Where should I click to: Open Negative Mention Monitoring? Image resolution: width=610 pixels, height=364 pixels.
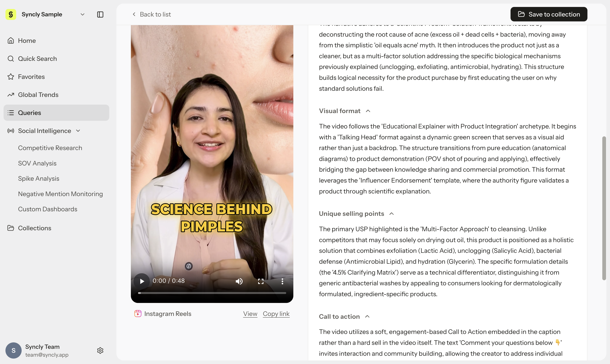pos(60,194)
